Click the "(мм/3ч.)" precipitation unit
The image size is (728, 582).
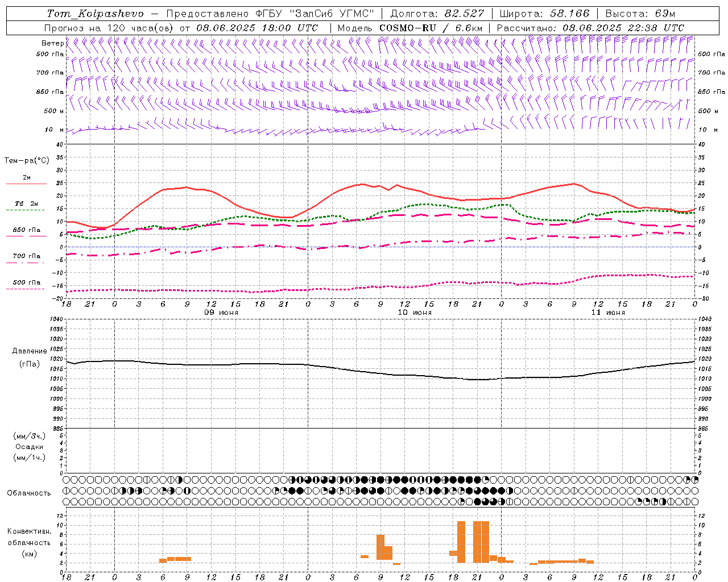pos(30,436)
